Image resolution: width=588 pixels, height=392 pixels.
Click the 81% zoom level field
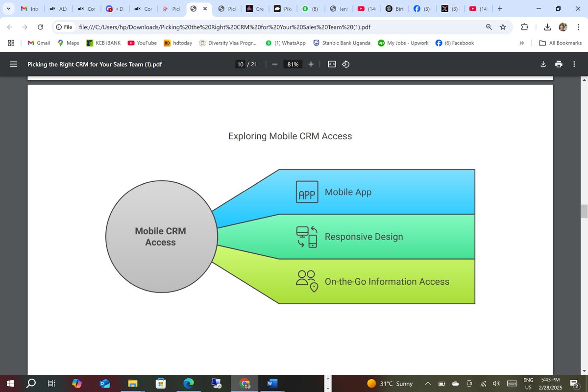[293, 64]
